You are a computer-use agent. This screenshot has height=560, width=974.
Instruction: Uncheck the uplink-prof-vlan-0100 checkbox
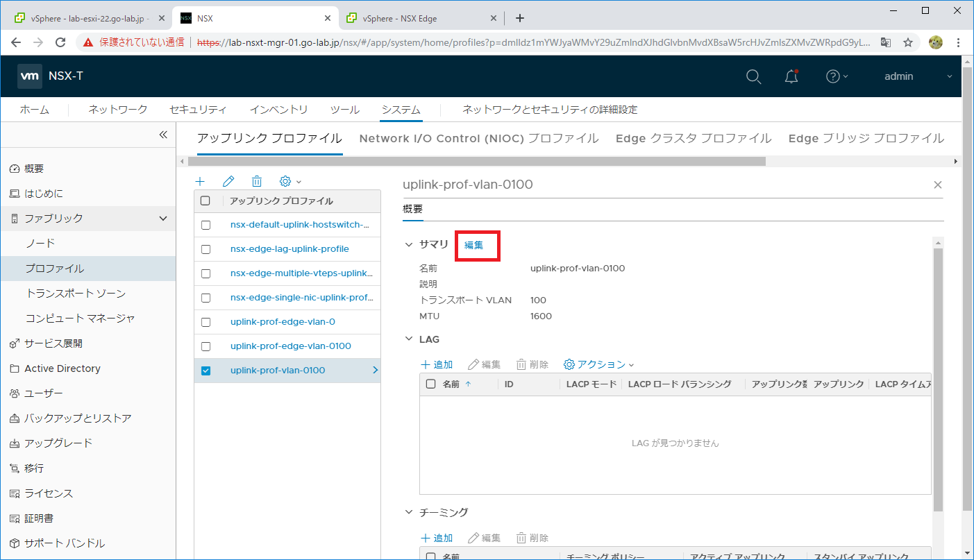pos(205,371)
